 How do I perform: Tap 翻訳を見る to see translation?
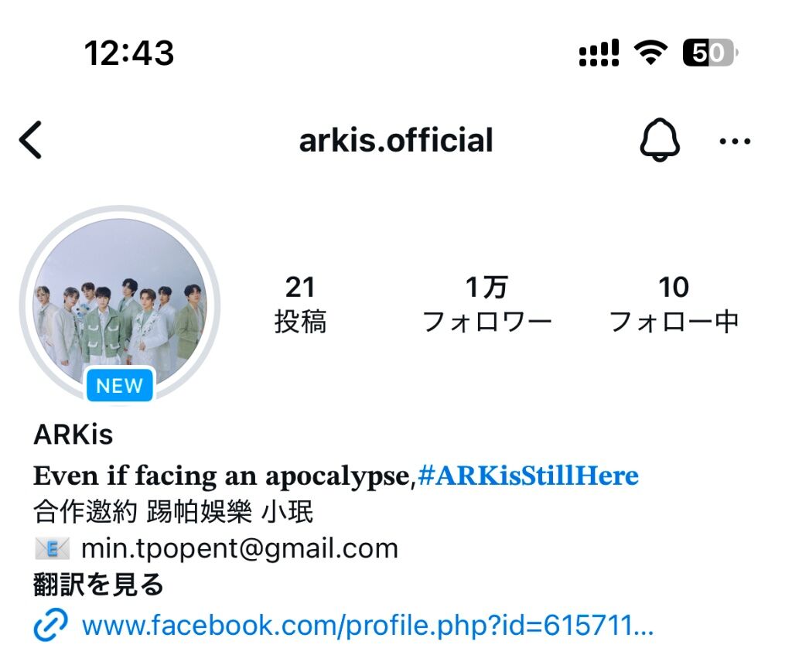(98, 585)
